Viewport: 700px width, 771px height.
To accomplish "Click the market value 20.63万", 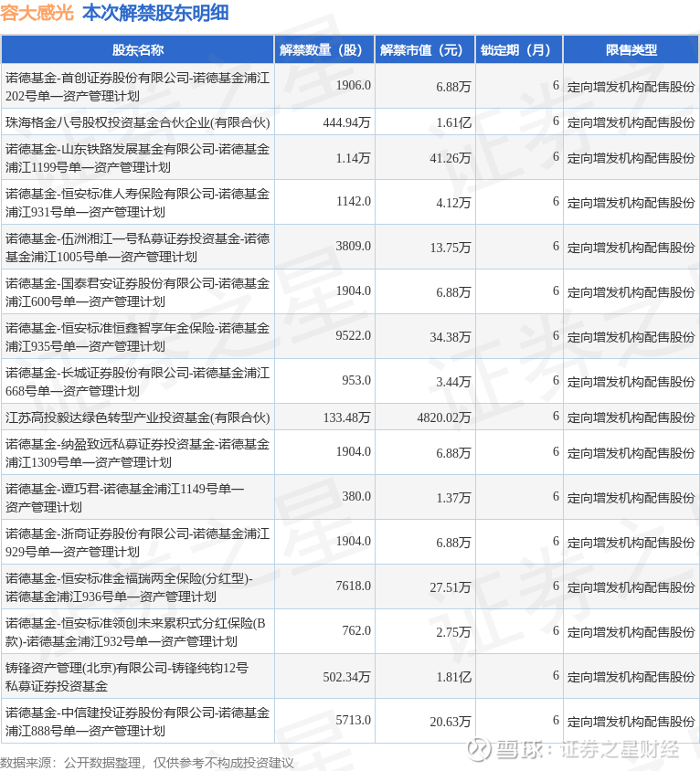I will [x=451, y=722].
